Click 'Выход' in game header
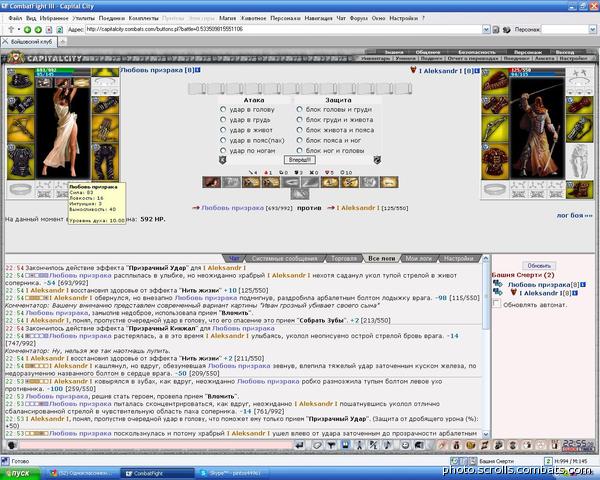 (x=565, y=52)
